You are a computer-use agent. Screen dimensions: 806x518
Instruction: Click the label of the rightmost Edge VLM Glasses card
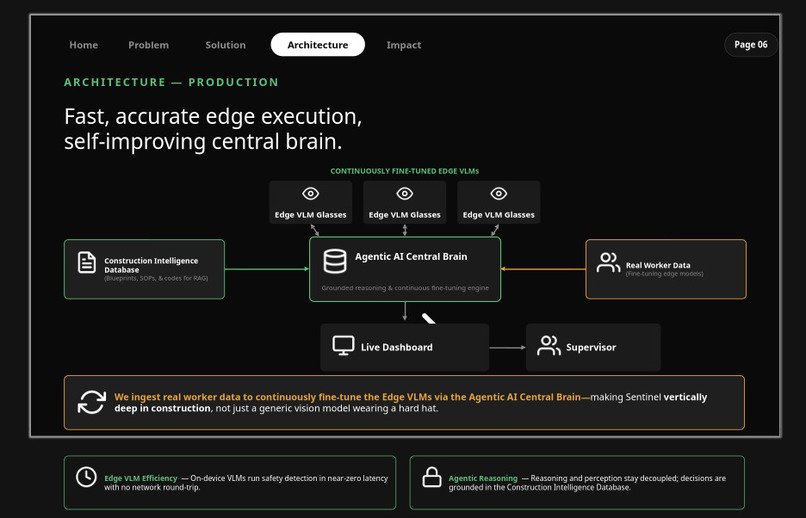point(499,215)
